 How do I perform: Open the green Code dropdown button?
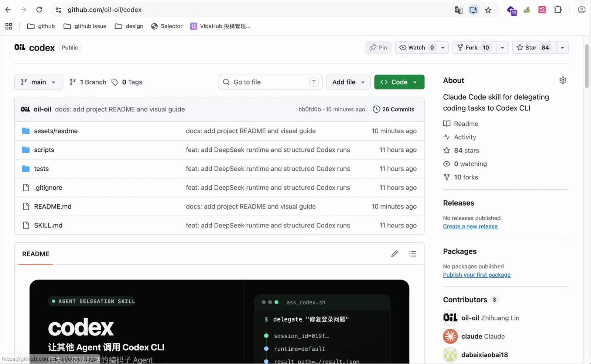coord(399,82)
